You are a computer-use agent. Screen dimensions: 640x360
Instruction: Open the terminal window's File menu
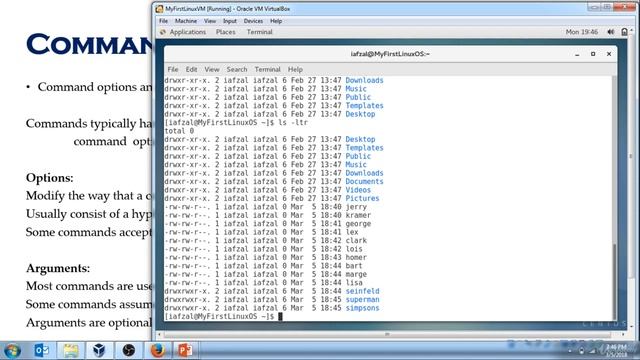pyautogui.click(x=173, y=69)
